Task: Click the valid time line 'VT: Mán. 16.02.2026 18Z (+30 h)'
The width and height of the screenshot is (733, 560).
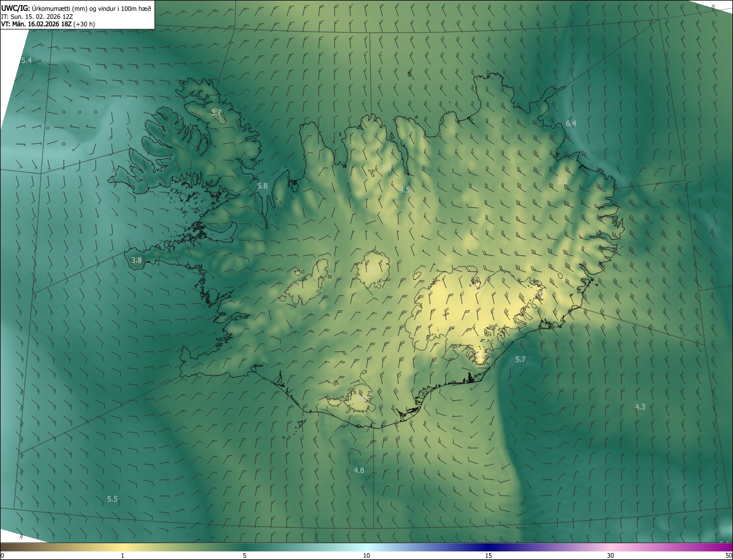Action: point(48,24)
